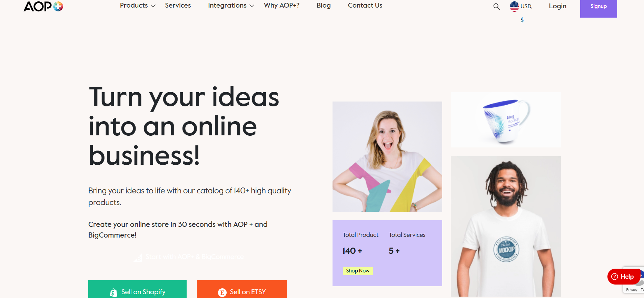Image resolution: width=644 pixels, height=298 pixels.
Task: Click the faded BigCommerce logo icon
Action: [138, 257]
